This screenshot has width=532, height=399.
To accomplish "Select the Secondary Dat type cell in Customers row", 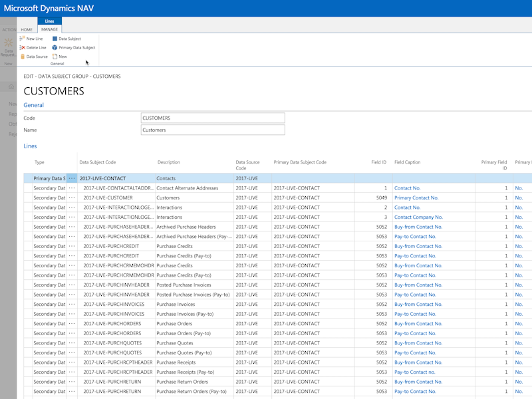I will click(x=49, y=198).
